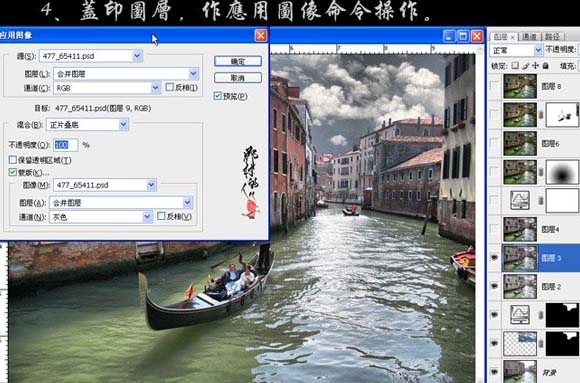
Task: Click mask link icon beside 图层 8 below
Action: pyautogui.click(x=541, y=115)
